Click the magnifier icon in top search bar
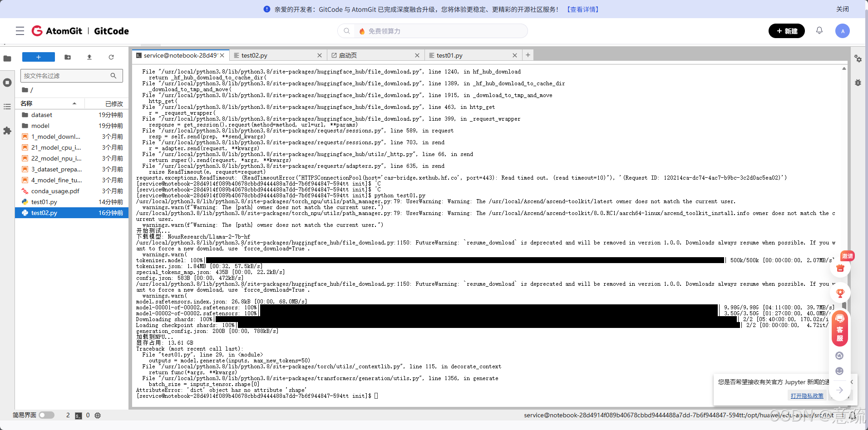Image resolution: width=868 pixels, height=430 pixels. (347, 31)
